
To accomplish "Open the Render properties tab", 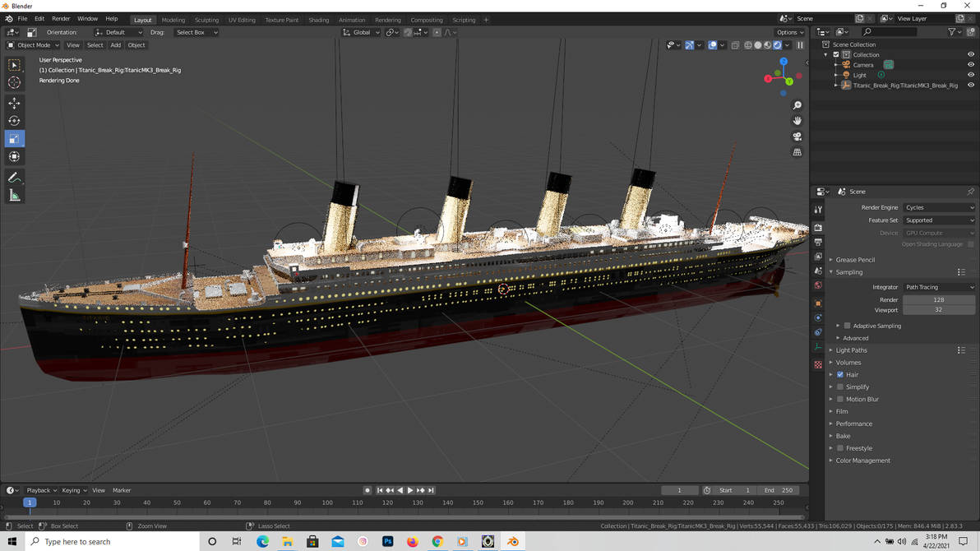I will pyautogui.click(x=818, y=227).
